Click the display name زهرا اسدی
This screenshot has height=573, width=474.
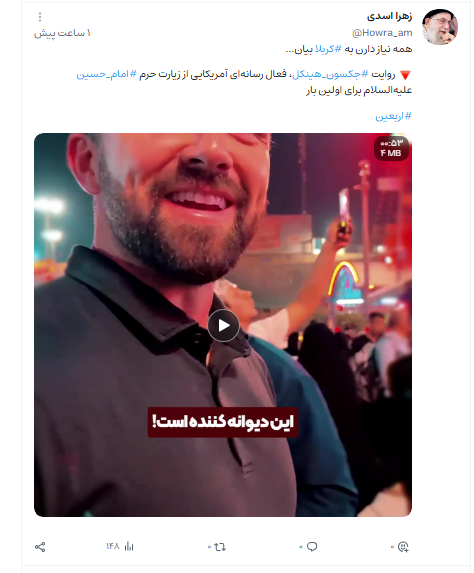[x=390, y=16]
